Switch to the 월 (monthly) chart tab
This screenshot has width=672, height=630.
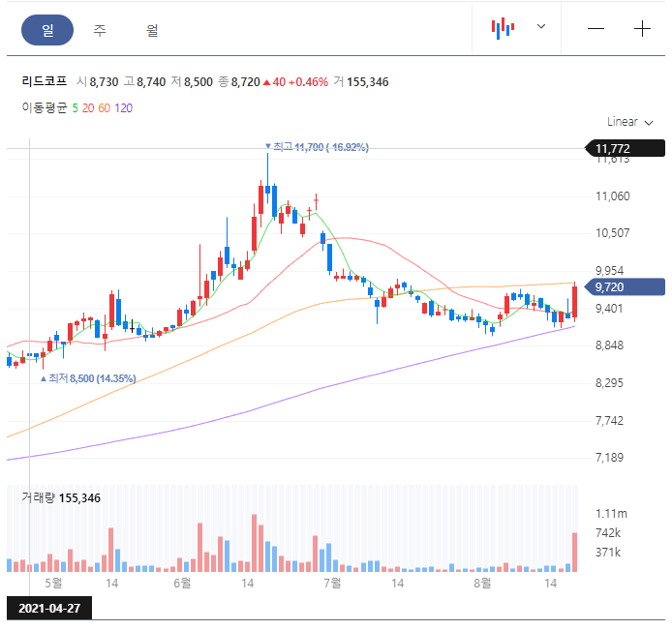pos(152,30)
